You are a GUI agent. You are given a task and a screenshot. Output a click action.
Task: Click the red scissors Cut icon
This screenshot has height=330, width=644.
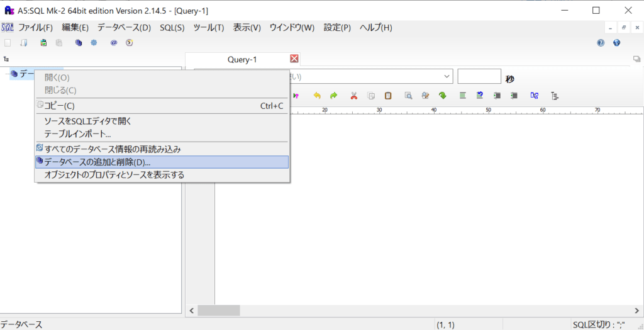click(x=353, y=96)
